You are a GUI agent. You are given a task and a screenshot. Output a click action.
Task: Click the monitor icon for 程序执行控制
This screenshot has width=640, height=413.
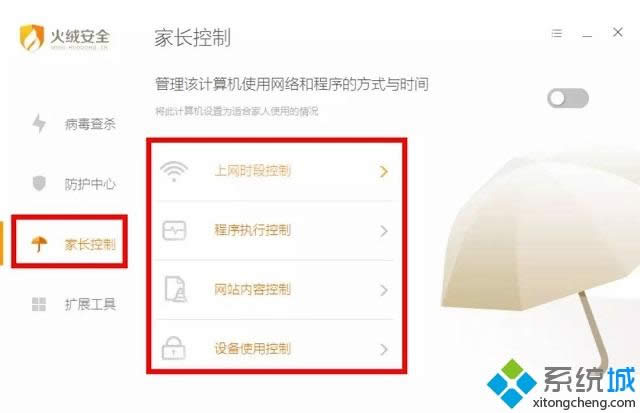174,231
